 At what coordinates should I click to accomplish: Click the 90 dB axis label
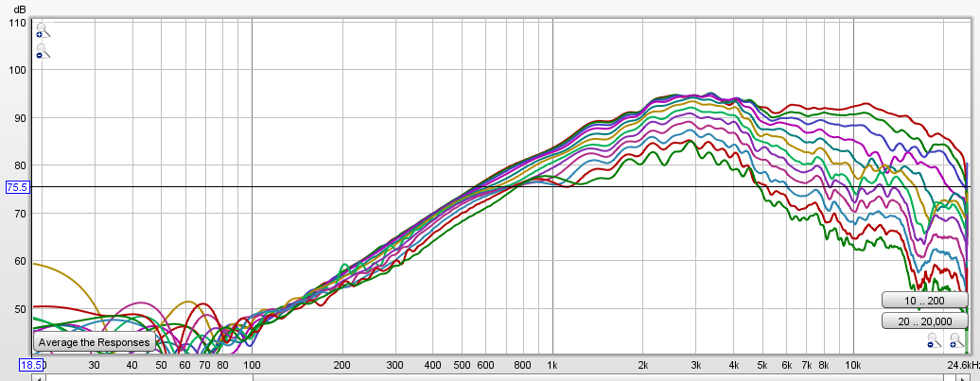pos(20,117)
